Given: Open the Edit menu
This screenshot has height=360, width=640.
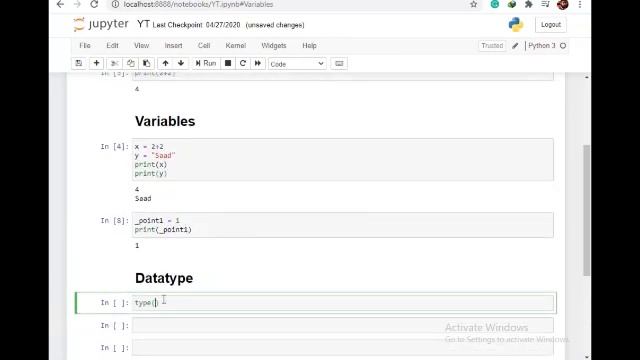Looking at the screenshot, I should [112, 45].
